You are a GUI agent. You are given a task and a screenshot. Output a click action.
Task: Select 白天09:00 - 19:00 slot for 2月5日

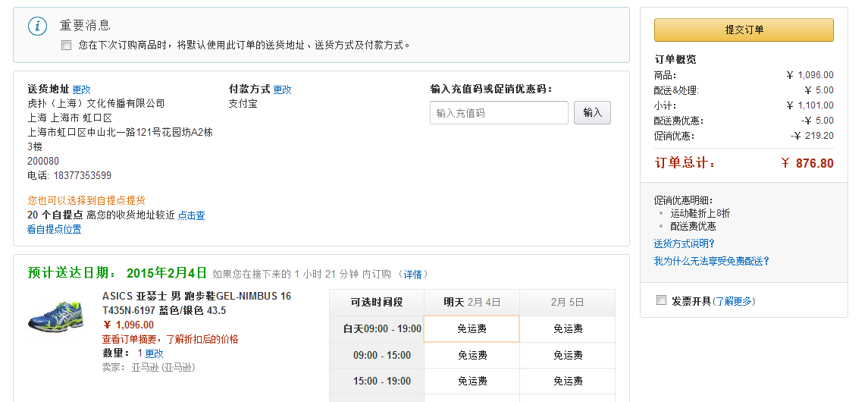click(567, 329)
